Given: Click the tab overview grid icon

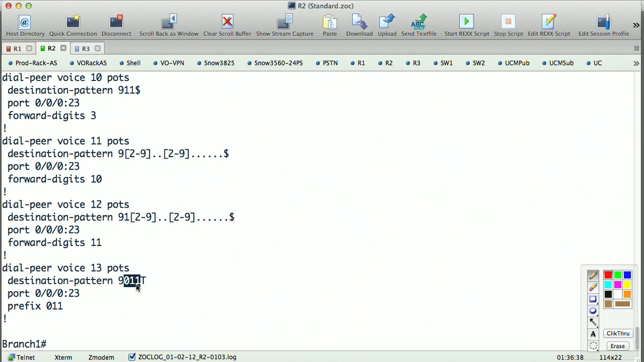Looking at the screenshot, I should pos(636,48).
